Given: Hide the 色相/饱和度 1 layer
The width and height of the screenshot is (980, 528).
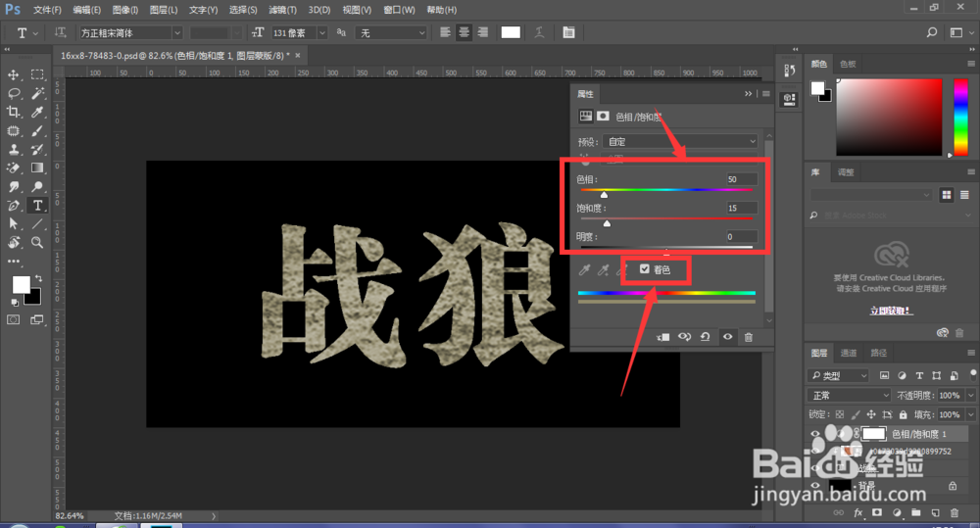Looking at the screenshot, I should tap(815, 434).
